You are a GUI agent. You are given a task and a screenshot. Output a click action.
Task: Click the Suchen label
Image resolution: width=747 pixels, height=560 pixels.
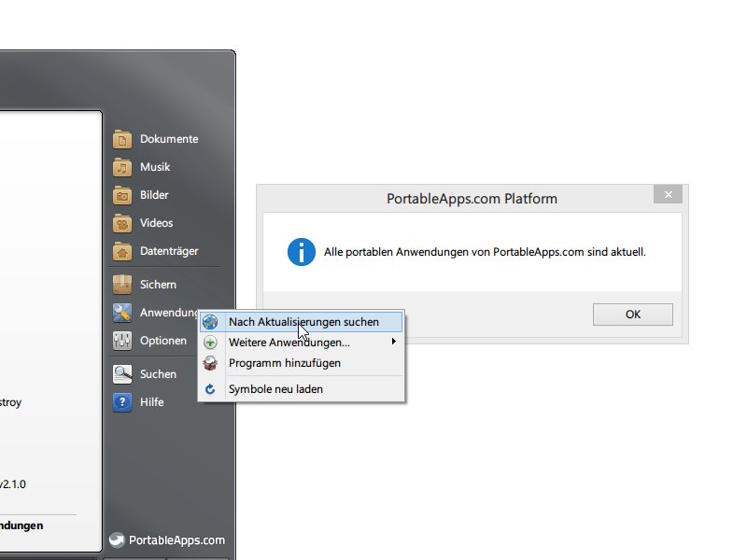(x=158, y=374)
